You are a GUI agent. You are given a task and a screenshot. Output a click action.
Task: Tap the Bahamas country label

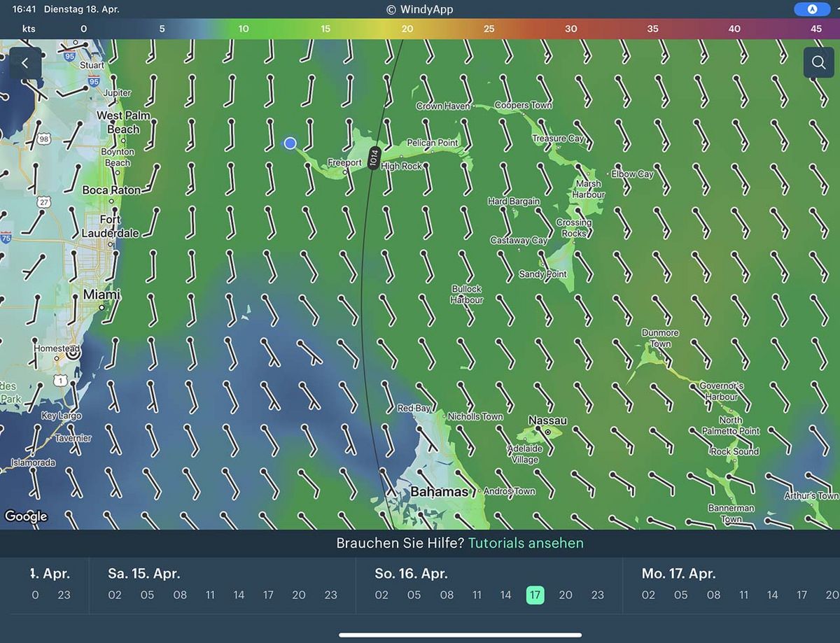[x=439, y=492]
